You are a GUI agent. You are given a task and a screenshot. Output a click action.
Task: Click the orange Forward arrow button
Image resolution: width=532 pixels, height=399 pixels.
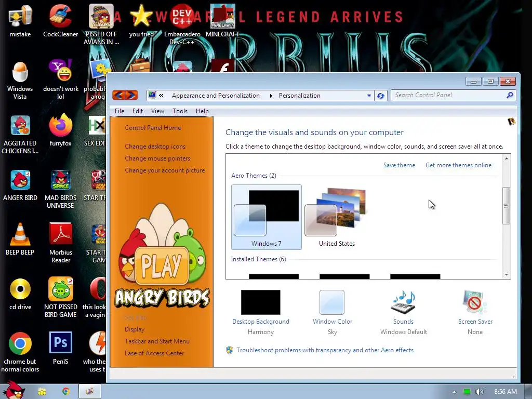click(x=131, y=95)
